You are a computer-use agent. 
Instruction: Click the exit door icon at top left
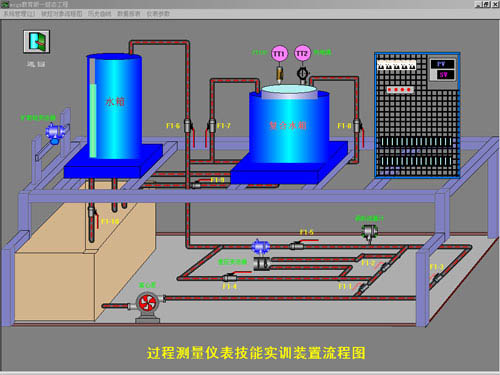click(37, 41)
